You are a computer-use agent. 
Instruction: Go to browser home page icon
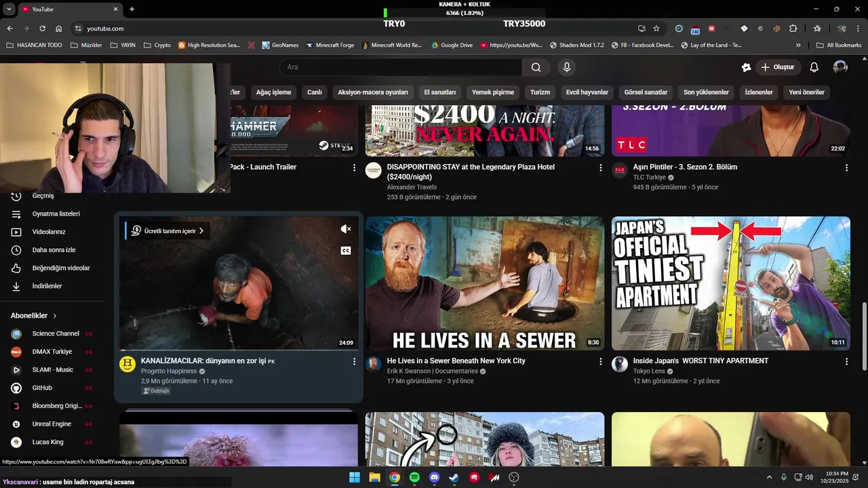click(59, 28)
